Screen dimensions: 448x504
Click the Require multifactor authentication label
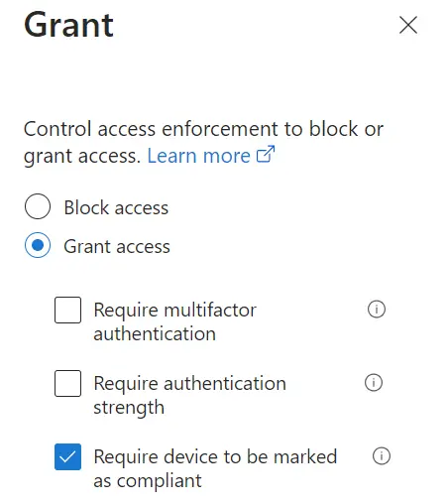(175, 321)
